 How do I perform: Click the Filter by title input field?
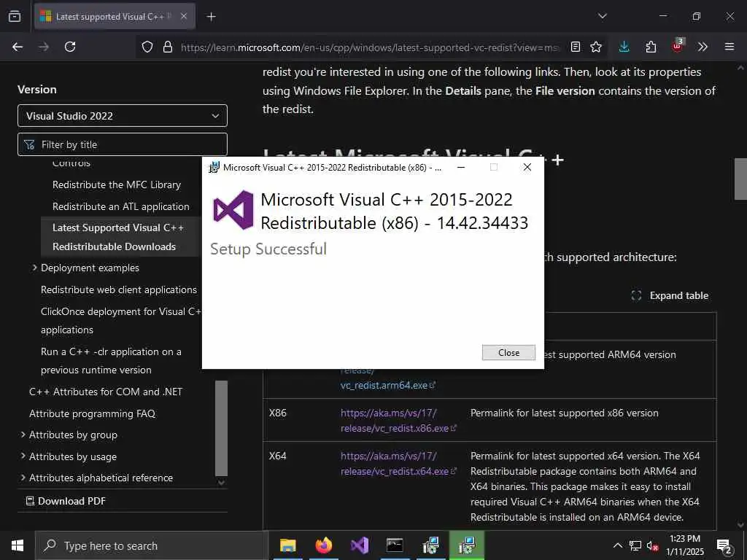(x=123, y=144)
